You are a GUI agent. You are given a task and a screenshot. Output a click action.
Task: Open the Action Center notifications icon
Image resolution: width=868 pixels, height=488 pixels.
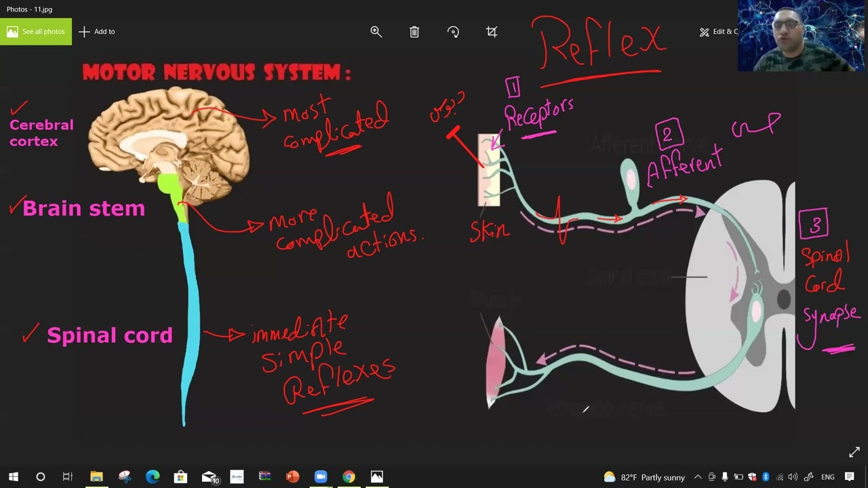[x=850, y=477]
